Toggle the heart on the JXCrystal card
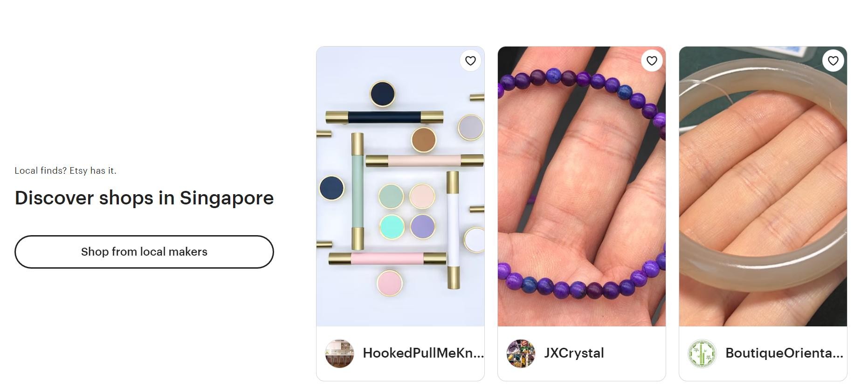868x386 pixels. [x=652, y=61]
